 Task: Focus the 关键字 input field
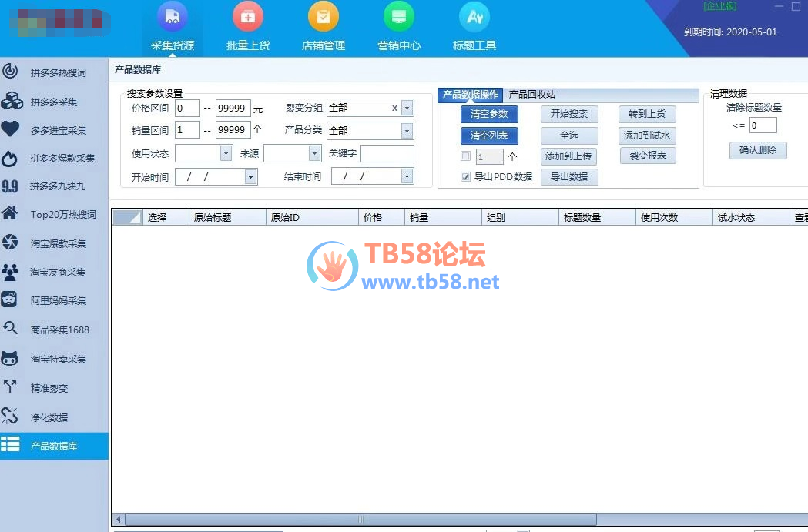[x=387, y=153]
